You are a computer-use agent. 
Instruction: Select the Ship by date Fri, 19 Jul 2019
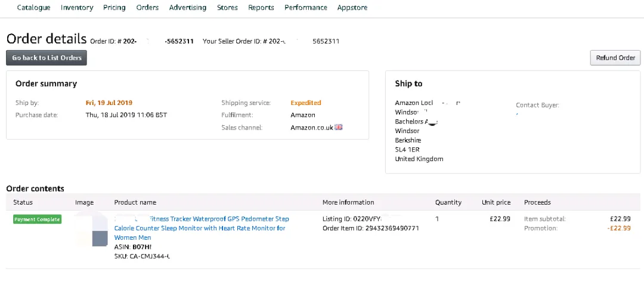(109, 103)
